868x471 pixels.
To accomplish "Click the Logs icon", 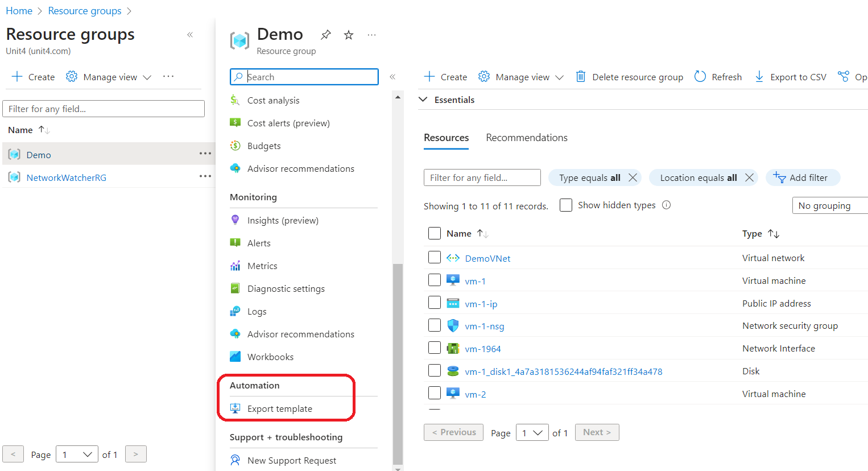I will (235, 311).
